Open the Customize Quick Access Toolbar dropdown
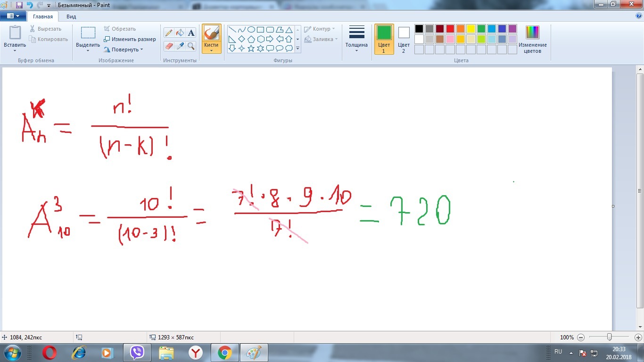The image size is (644, 362). [49, 6]
